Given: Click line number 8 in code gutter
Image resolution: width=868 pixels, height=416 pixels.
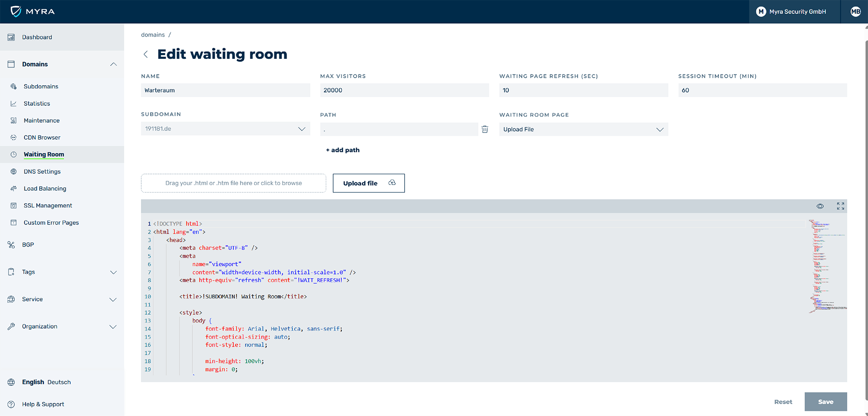Looking at the screenshot, I should tap(149, 280).
